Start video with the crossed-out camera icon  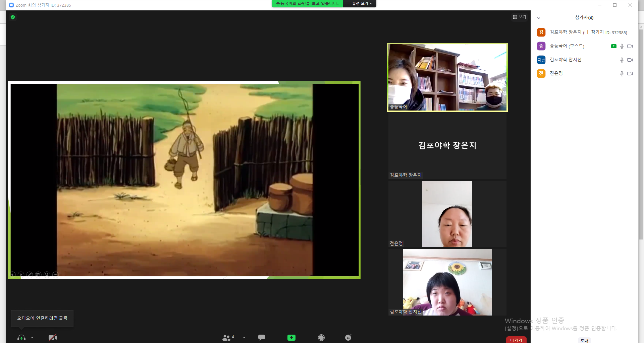[x=53, y=338]
